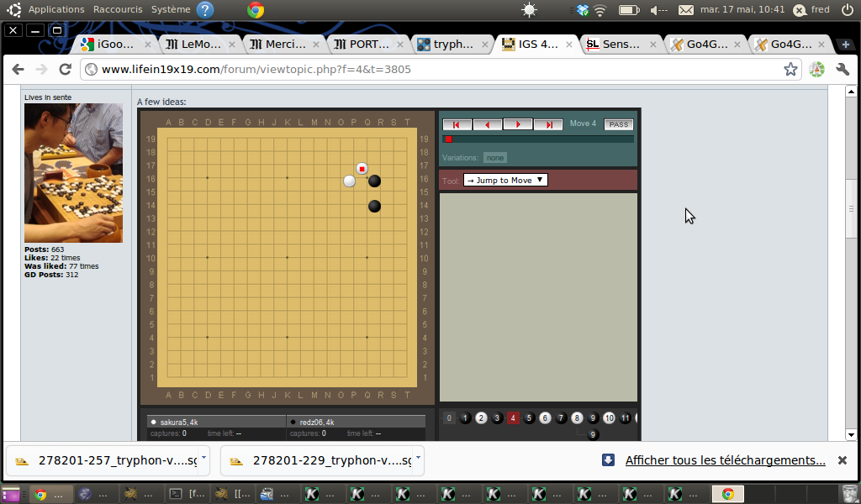
Task: Click the red move progress slider marker
Action: click(x=448, y=139)
